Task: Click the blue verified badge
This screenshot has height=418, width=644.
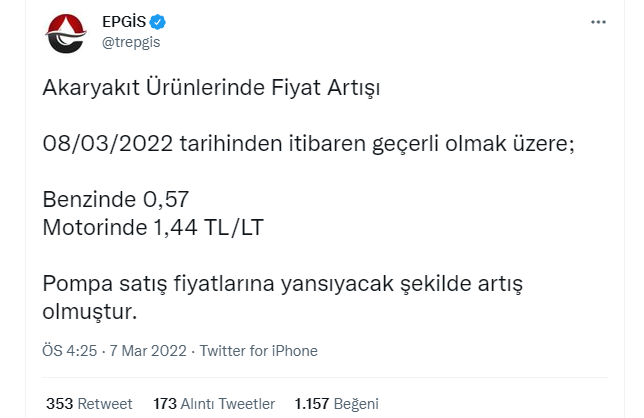Action: (158, 22)
